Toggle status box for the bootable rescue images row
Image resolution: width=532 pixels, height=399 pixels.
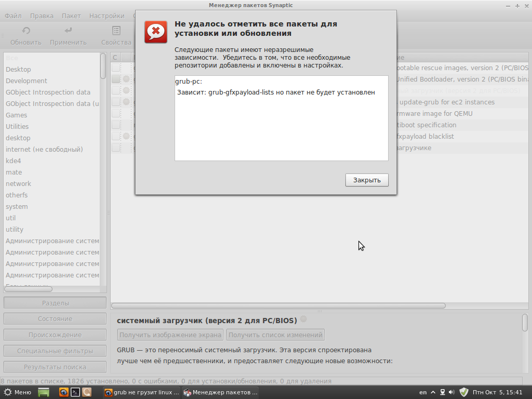tap(116, 68)
